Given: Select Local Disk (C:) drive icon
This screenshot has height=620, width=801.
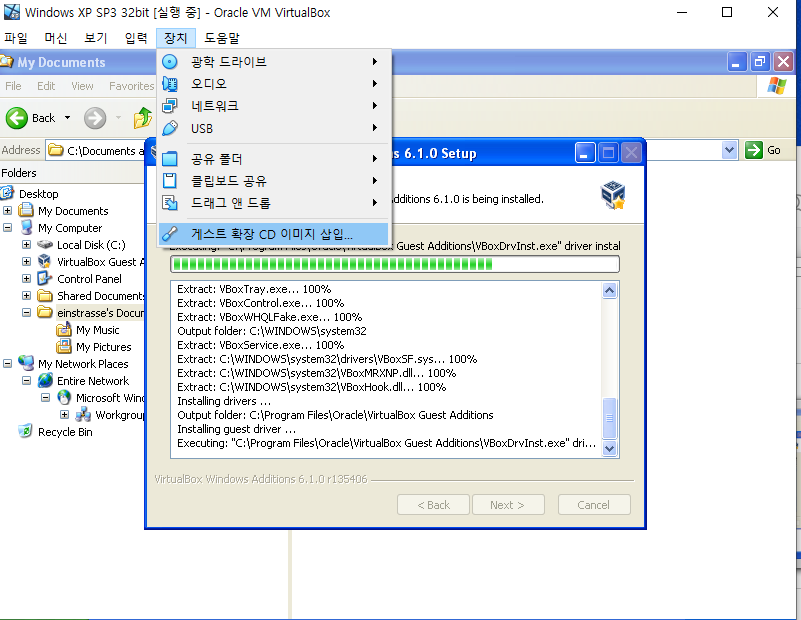Looking at the screenshot, I should (x=45, y=245).
